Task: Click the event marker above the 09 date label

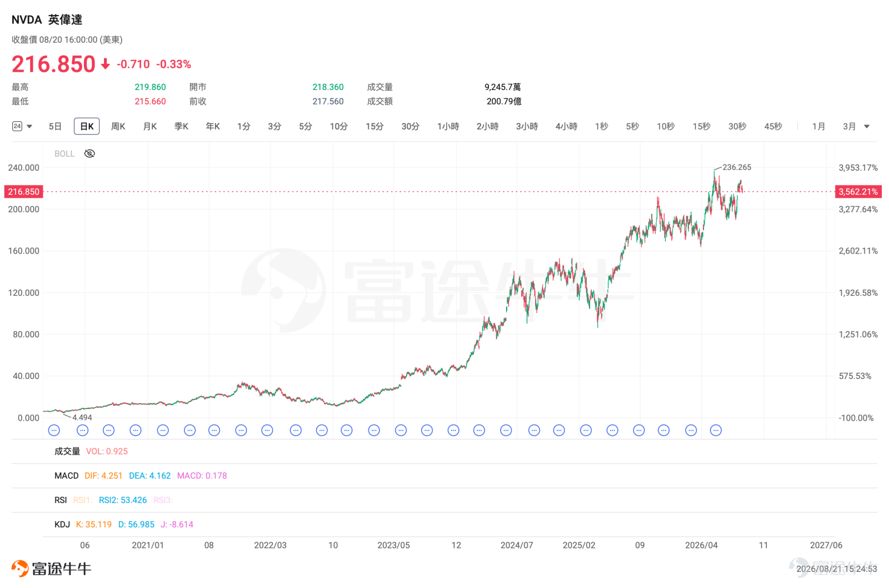Action: (x=639, y=430)
